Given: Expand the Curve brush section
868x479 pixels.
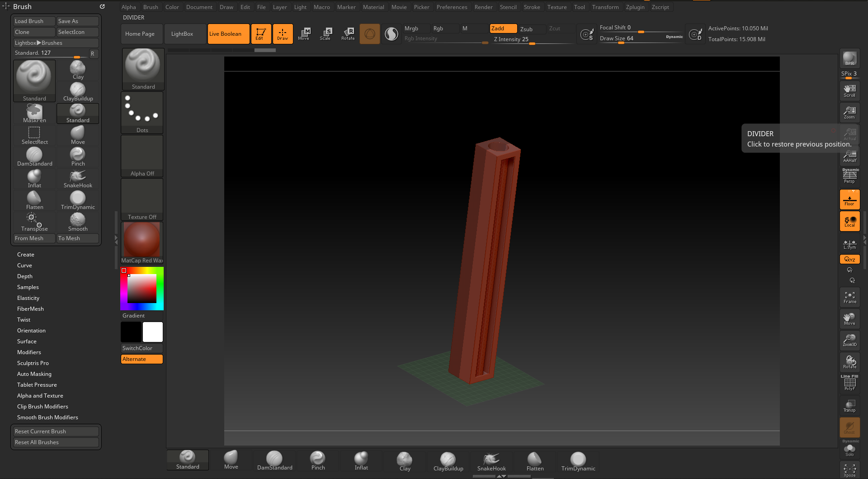Looking at the screenshot, I should pyautogui.click(x=24, y=266).
